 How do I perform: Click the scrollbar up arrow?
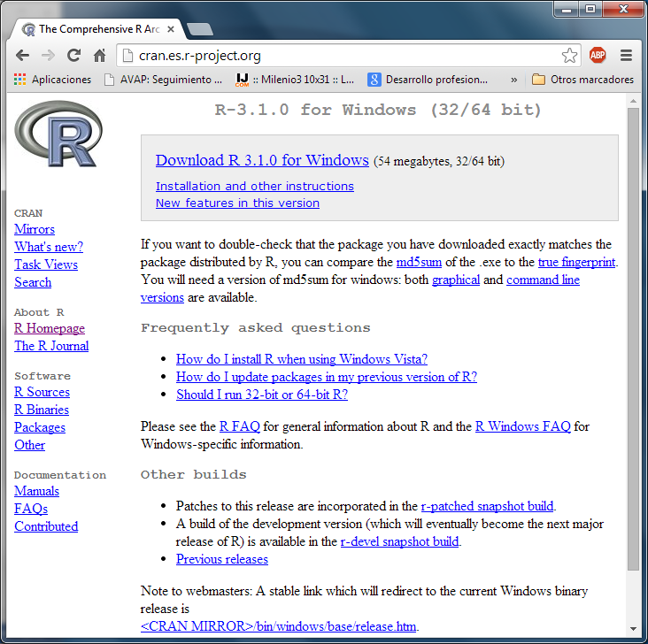[633, 100]
